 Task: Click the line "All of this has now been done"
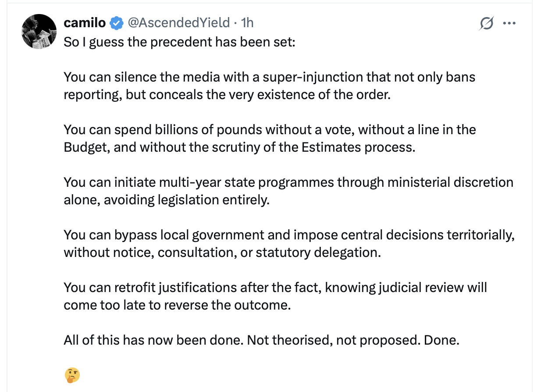(x=261, y=340)
